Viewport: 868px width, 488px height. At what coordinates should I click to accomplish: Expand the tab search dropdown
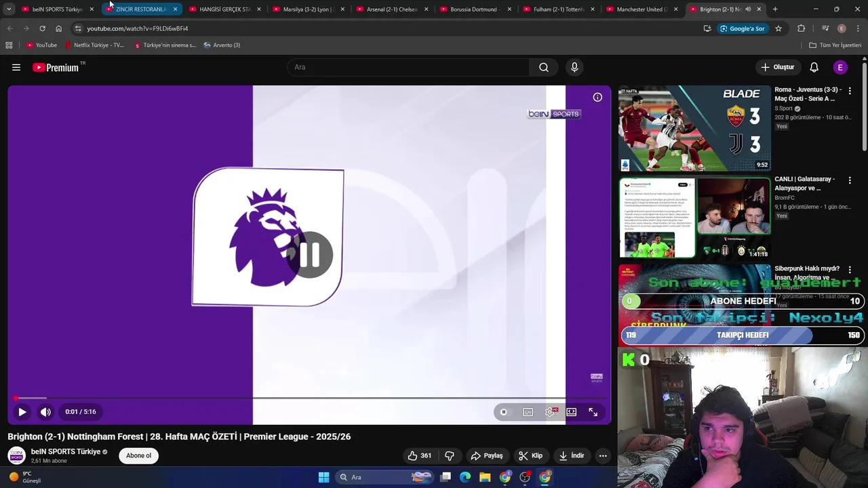tap(9, 9)
